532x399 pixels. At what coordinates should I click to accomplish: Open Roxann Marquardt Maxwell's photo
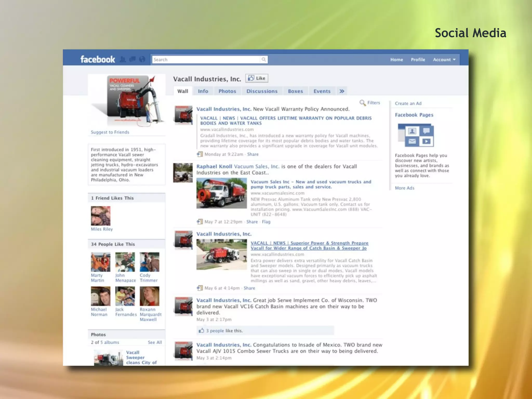click(149, 296)
